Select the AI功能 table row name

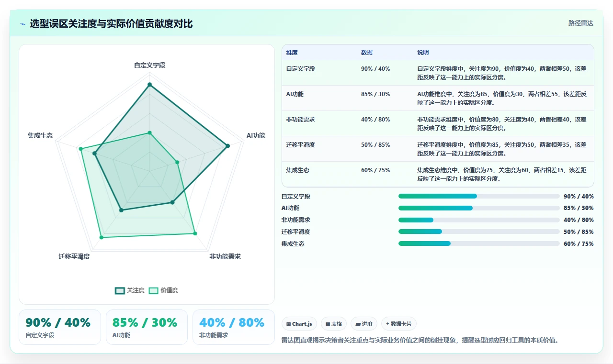(295, 94)
